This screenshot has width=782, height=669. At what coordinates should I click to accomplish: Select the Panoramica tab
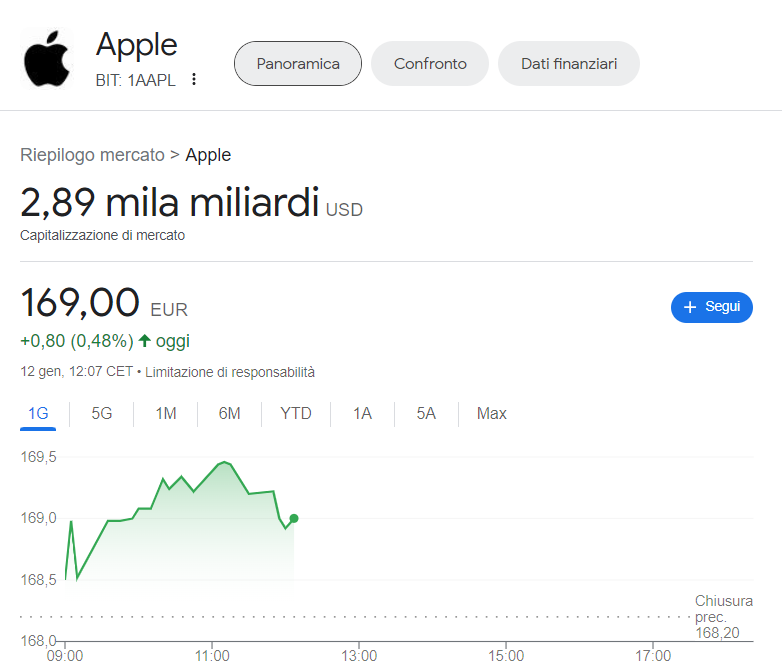tap(297, 64)
